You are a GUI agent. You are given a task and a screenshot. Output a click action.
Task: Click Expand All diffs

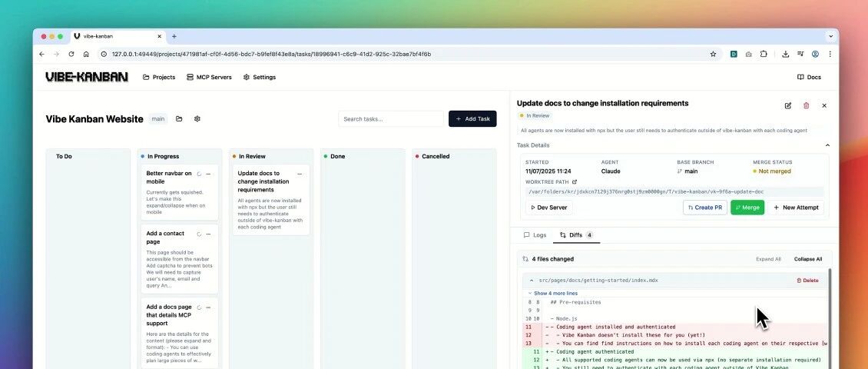pyautogui.click(x=768, y=259)
